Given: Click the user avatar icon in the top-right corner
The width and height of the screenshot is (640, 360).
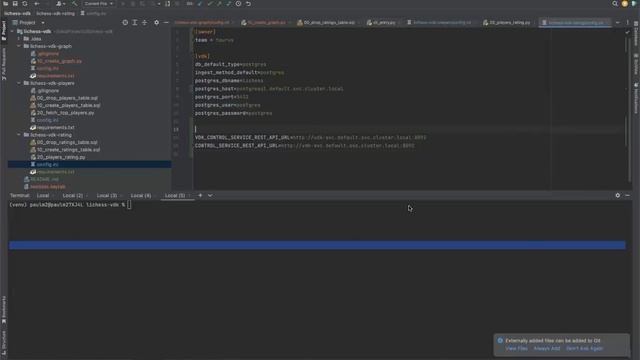Looking at the screenshot, I should 624,4.
